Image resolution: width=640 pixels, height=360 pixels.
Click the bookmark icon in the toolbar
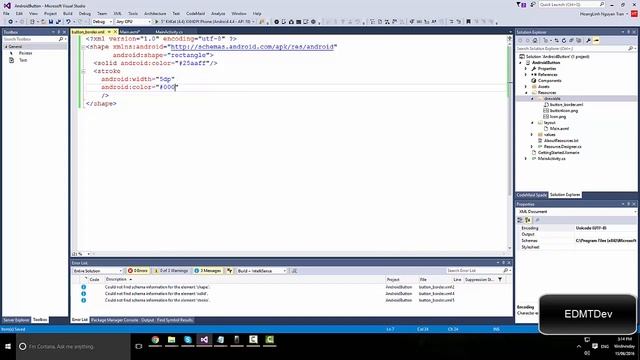coord(469,22)
